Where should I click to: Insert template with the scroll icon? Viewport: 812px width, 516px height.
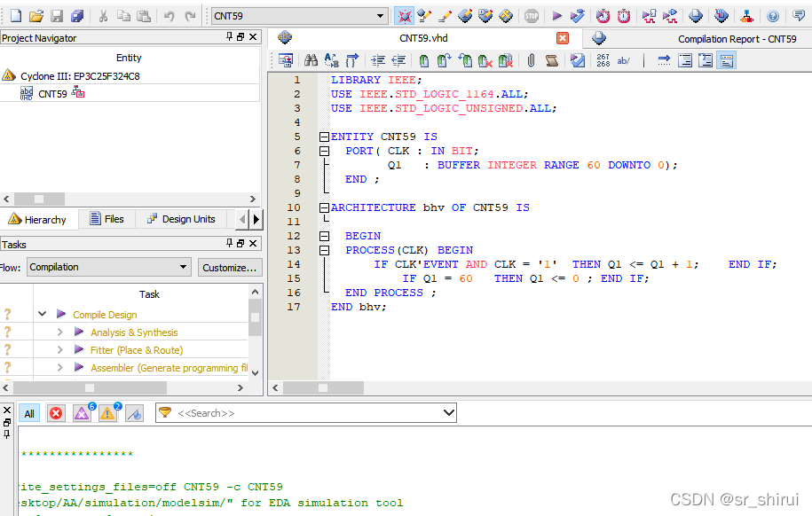click(x=551, y=60)
